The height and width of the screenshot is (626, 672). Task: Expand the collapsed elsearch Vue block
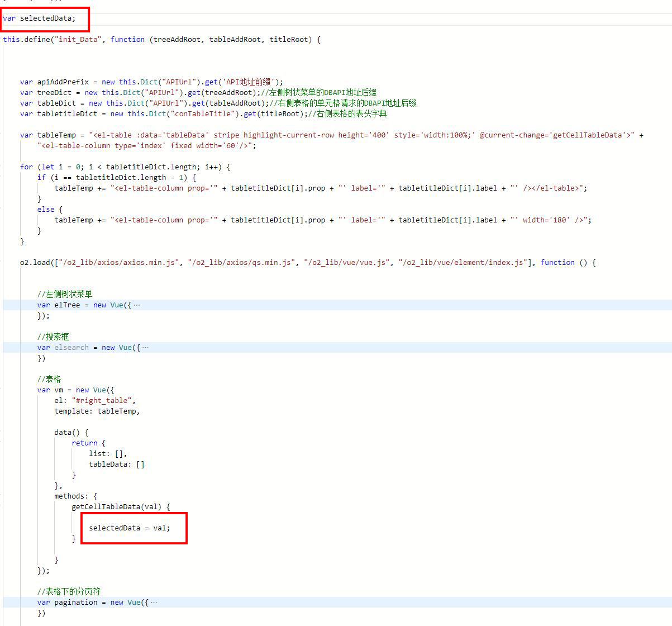tap(145, 348)
